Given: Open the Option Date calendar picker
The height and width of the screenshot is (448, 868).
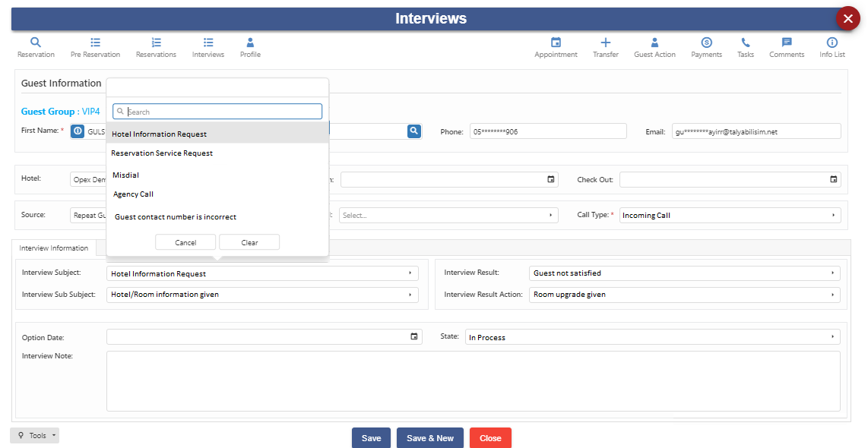Looking at the screenshot, I should click(x=414, y=336).
